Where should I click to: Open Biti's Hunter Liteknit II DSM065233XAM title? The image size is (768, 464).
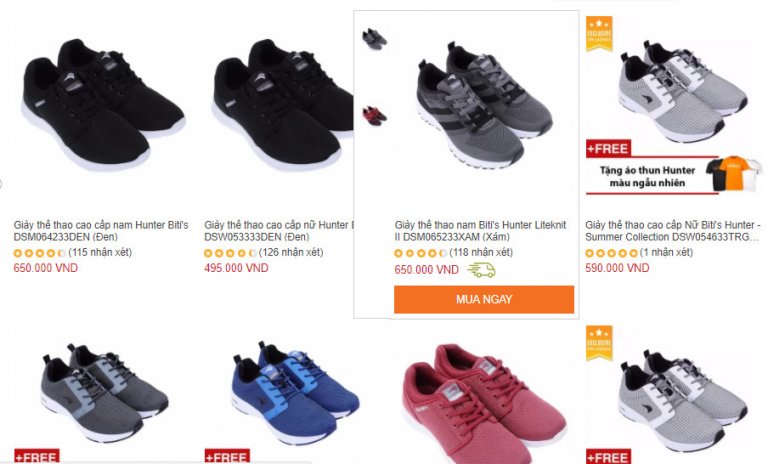(x=480, y=231)
